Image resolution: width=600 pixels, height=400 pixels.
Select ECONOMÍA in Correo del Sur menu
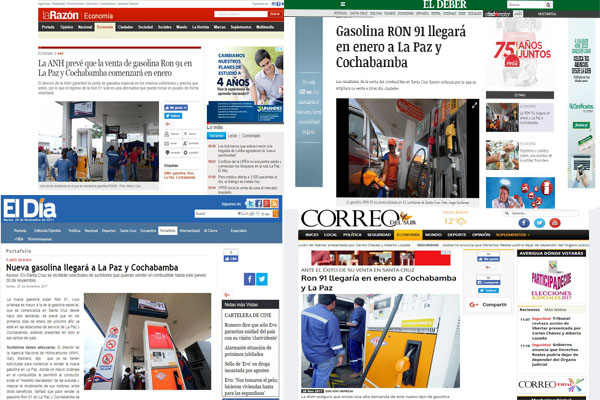pyautogui.click(x=408, y=235)
